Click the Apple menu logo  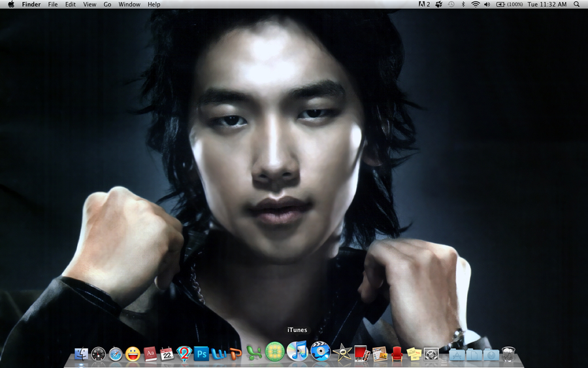click(11, 5)
